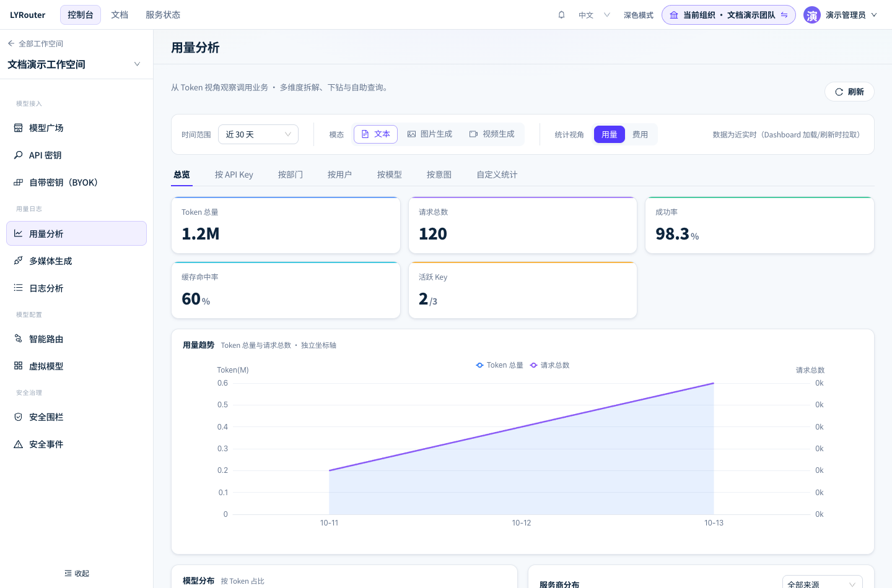Click the 日志分析 list icon
The image size is (892, 588).
tap(18, 288)
